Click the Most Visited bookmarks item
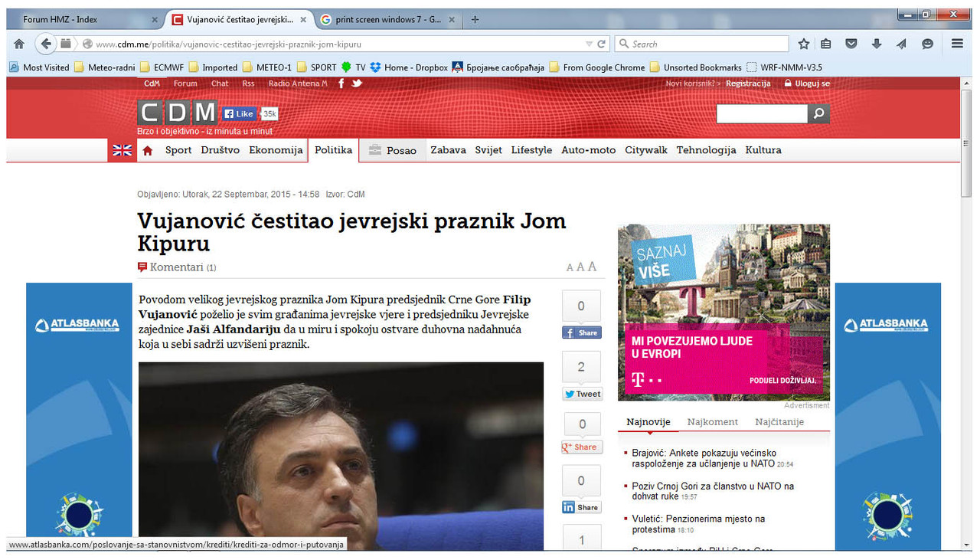 click(x=39, y=67)
